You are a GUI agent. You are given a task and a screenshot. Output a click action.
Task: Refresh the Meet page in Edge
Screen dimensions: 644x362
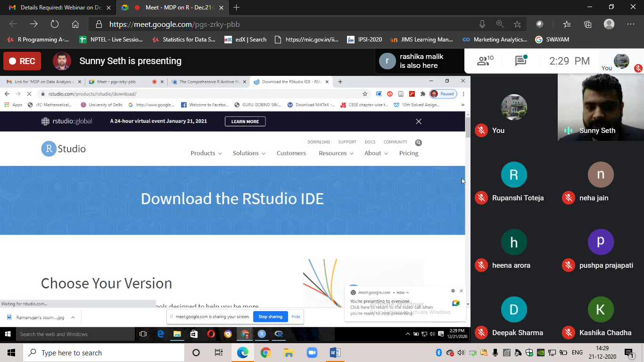click(55, 24)
